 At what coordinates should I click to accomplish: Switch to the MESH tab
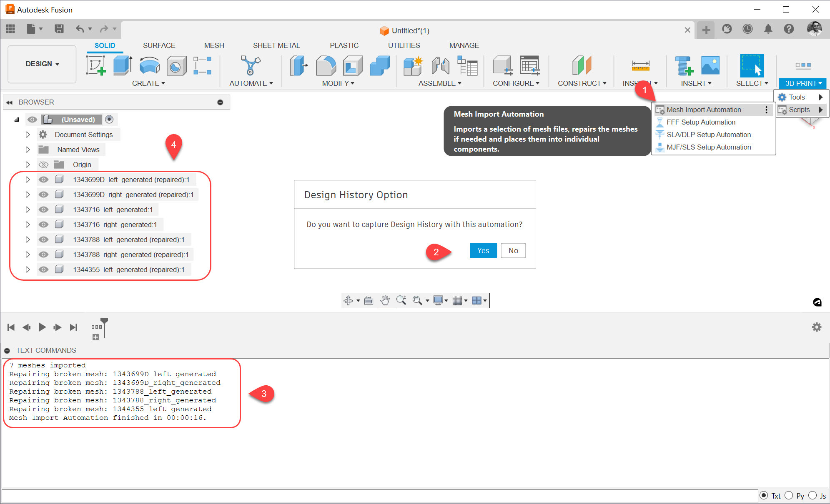[x=214, y=45]
